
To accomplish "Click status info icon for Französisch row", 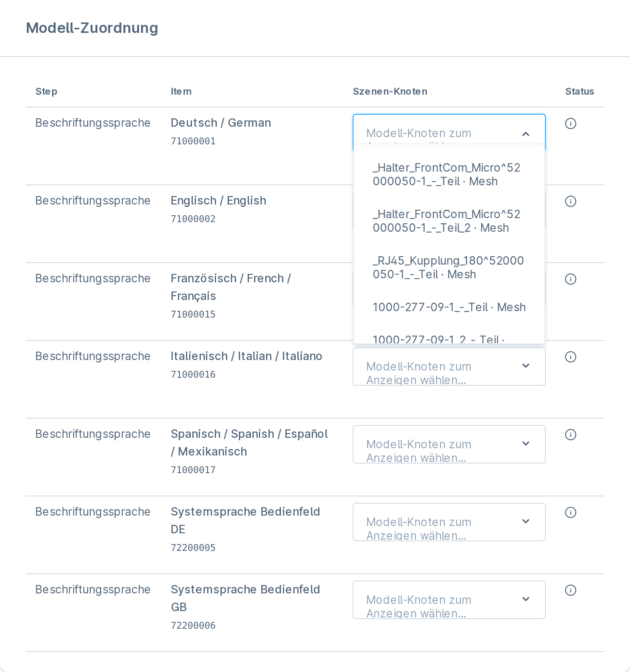I will point(571,279).
